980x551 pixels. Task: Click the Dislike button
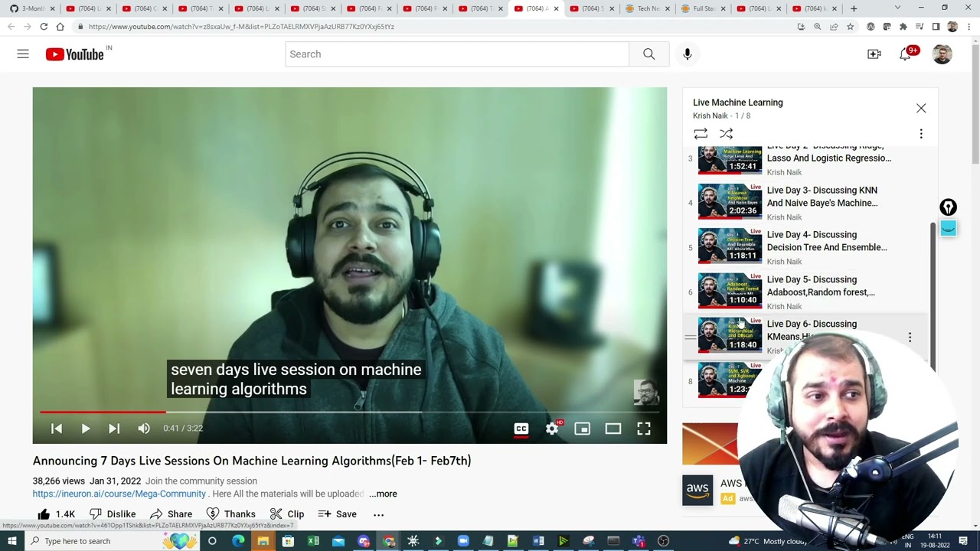click(113, 514)
